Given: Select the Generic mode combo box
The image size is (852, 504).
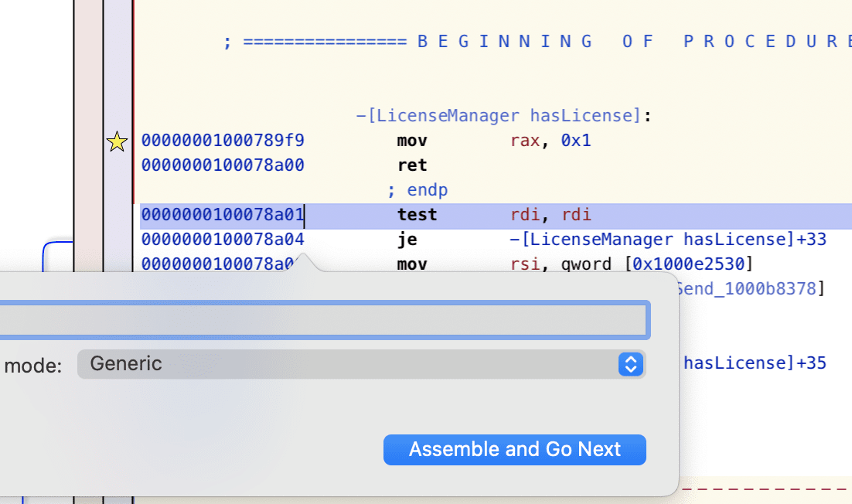Looking at the screenshot, I should (x=361, y=364).
